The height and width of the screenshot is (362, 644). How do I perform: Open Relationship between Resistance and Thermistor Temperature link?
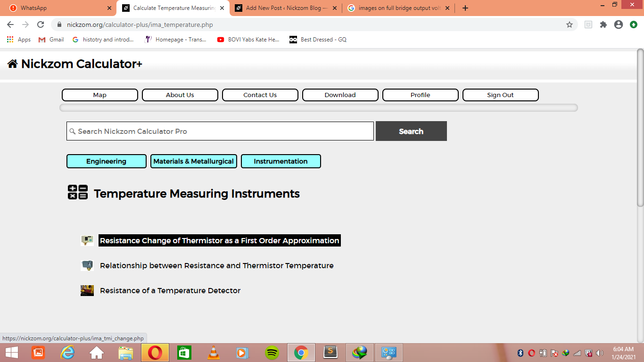(x=217, y=265)
